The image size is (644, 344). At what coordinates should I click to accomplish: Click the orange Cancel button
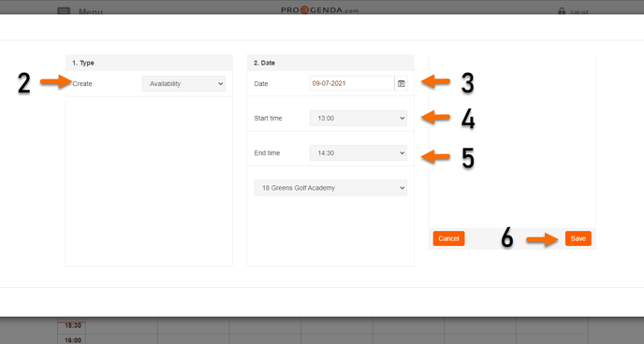click(448, 238)
